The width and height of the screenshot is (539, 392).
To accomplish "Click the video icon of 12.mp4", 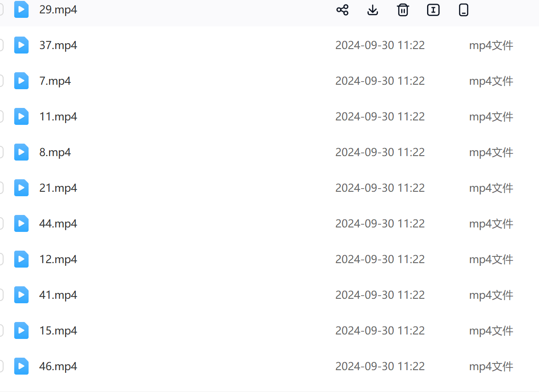I will pyautogui.click(x=21, y=259).
